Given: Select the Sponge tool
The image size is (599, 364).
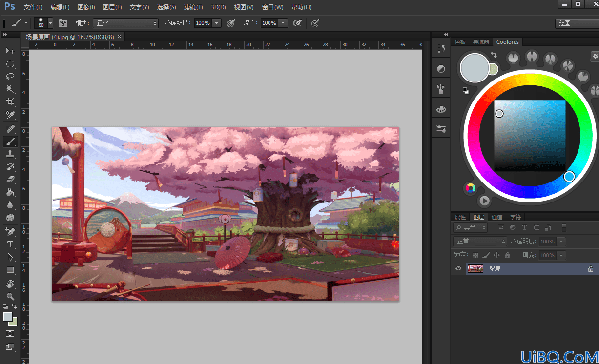Looking at the screenshot, I should 10,218.
